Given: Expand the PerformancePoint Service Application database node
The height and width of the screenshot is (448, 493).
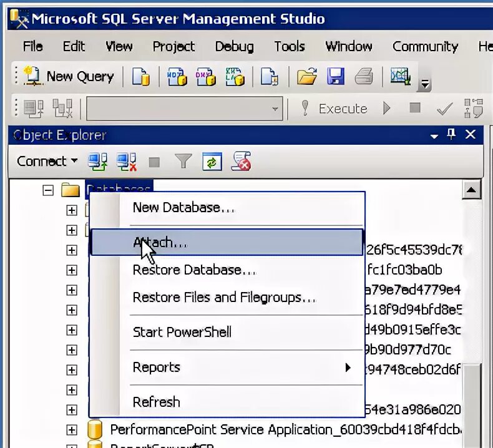Looking at the screenshot, I should coord(72,430).
